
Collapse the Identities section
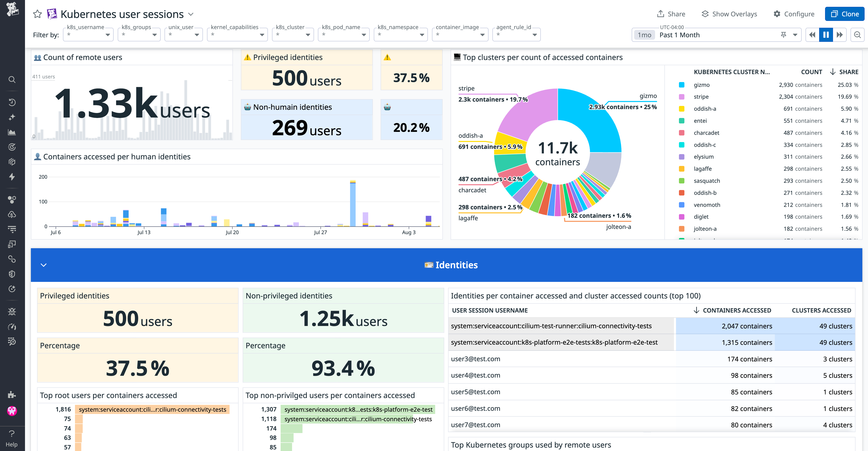click(43, 265)
